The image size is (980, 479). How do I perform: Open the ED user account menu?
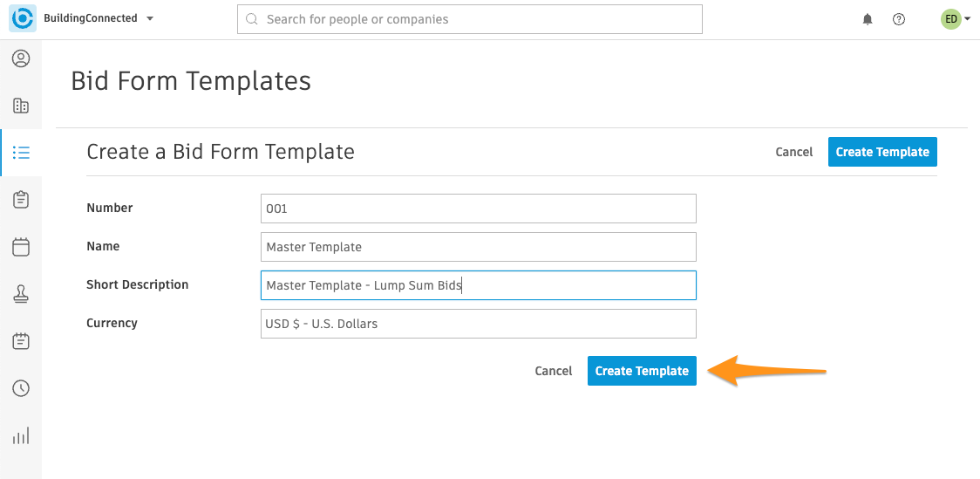[956, 19]
